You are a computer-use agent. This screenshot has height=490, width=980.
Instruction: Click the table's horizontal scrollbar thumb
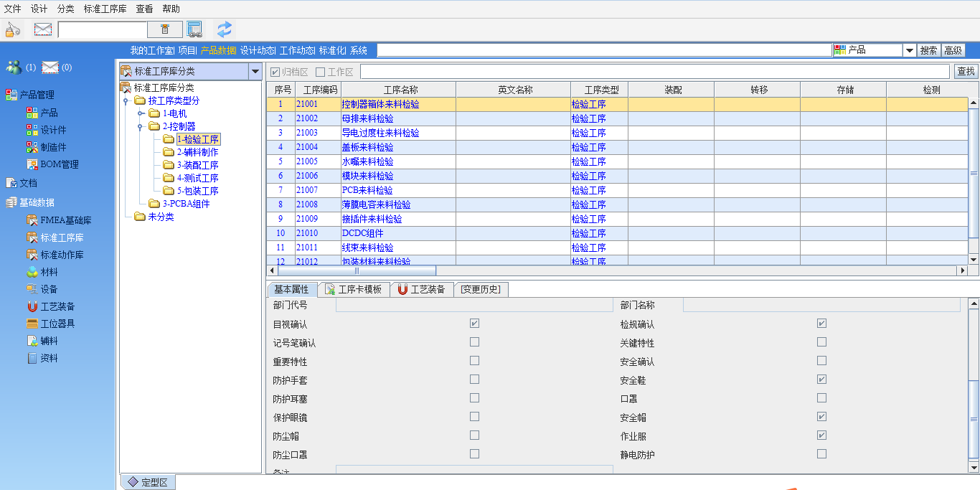(x=357, y=271)
